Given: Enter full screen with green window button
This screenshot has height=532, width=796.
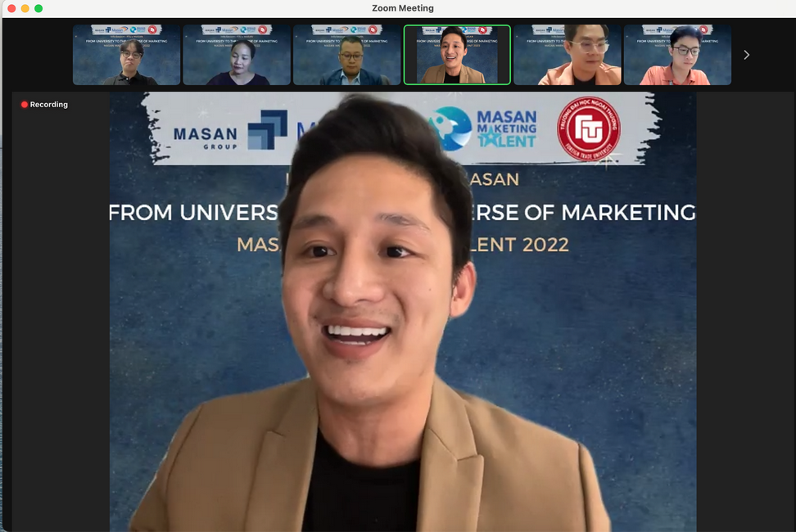Looking at the screenshot, I should [x=38, y=8].
